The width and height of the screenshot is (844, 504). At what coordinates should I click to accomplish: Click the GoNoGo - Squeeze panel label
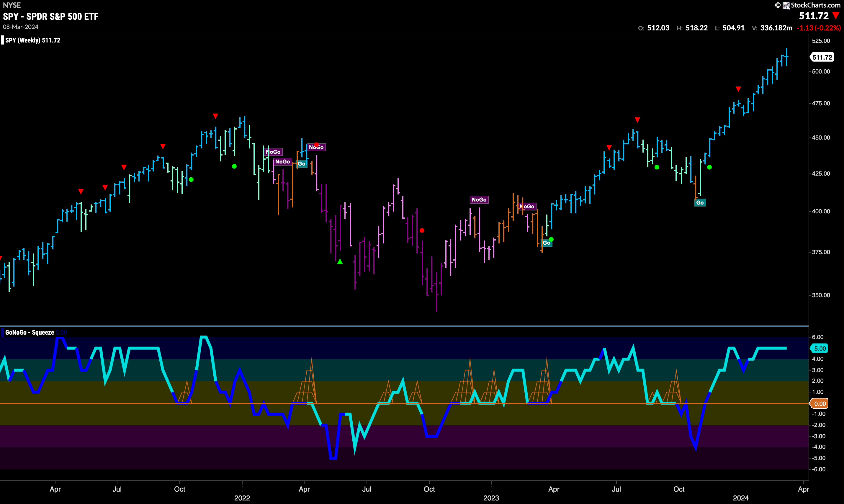pos(30,333)
